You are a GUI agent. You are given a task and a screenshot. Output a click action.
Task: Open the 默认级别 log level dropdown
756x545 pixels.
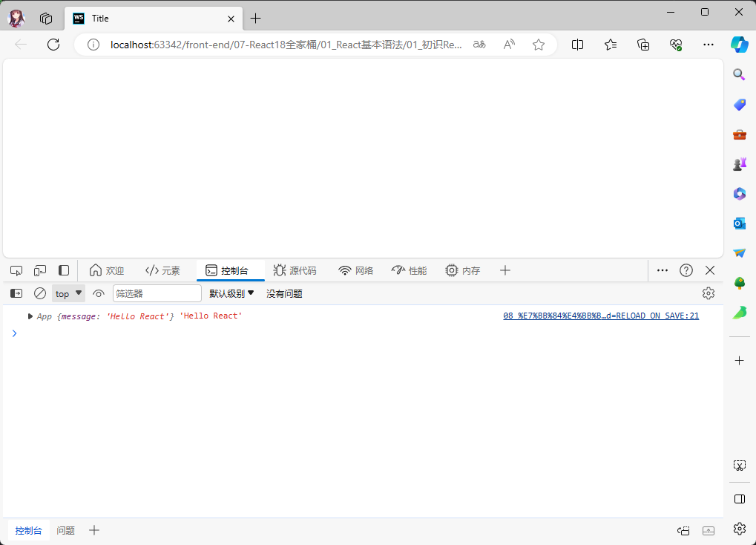click(x=231, y=293)
